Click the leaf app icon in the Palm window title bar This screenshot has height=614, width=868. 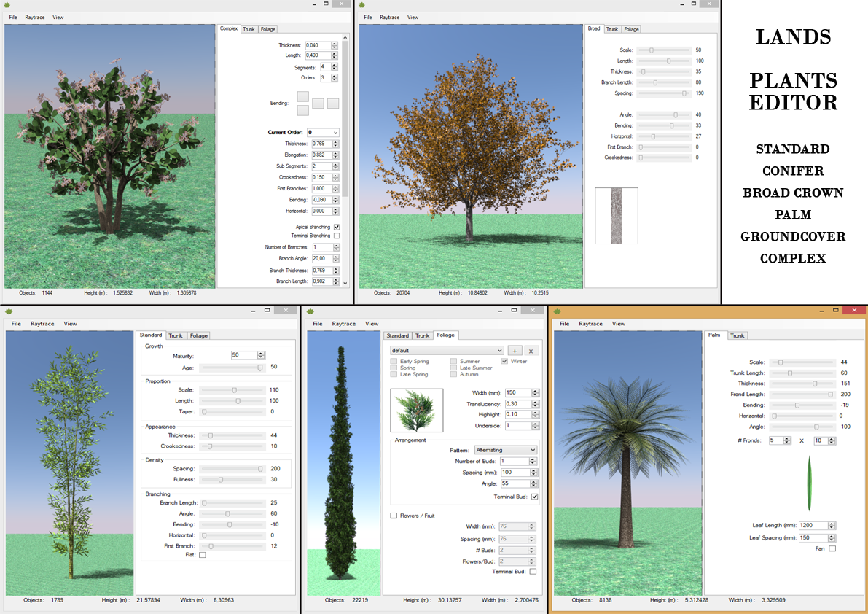[x=558, y=311]
